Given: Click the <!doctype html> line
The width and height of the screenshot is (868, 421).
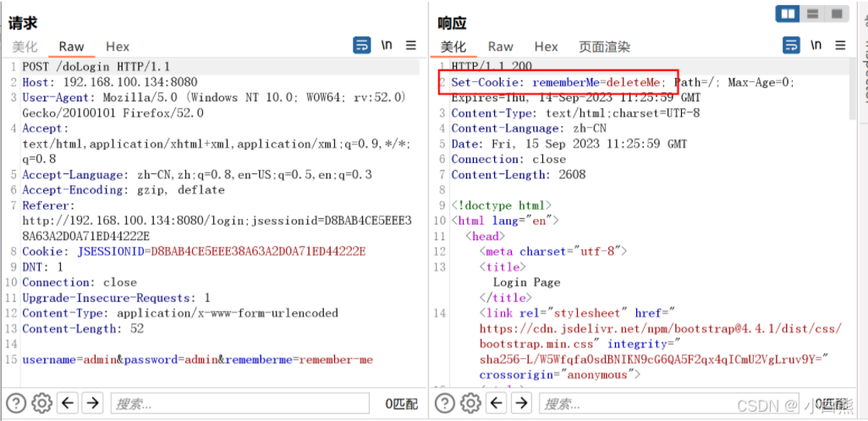Looking at the screenshot, I should pyautogui.click(x=501, y=205).
